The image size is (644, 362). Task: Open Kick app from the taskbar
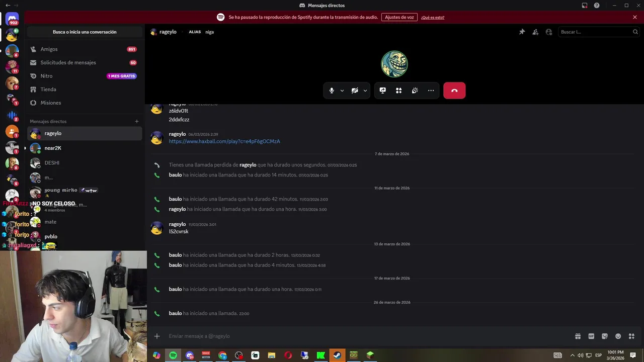pyautogui.click(x=321, y=355)
